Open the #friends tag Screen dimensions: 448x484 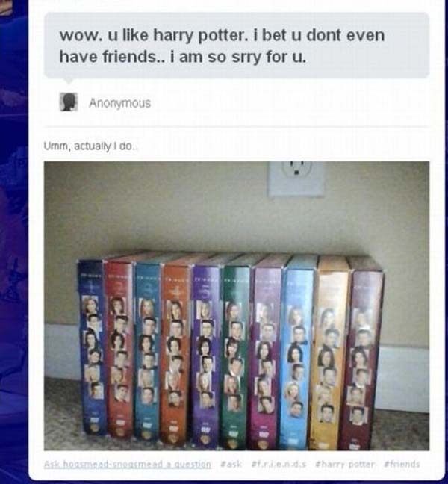point(402,464)
